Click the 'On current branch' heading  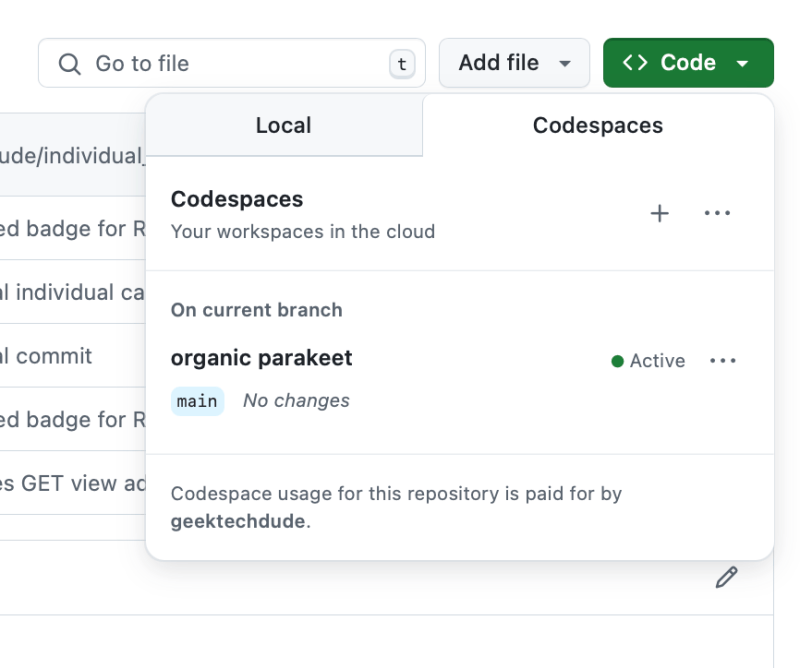tap(257, 310)
